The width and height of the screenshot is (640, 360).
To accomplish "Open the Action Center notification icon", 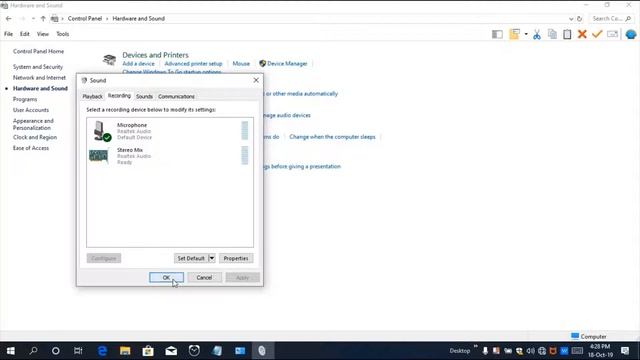I will (625, 351).
